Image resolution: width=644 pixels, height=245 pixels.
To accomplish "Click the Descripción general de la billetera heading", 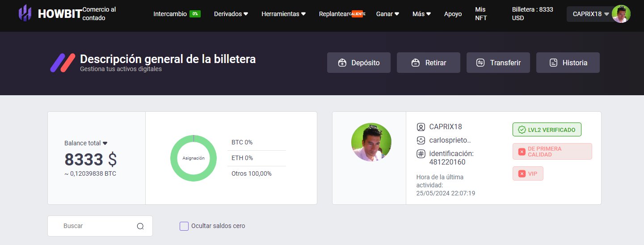I will [x=168, y=59].
